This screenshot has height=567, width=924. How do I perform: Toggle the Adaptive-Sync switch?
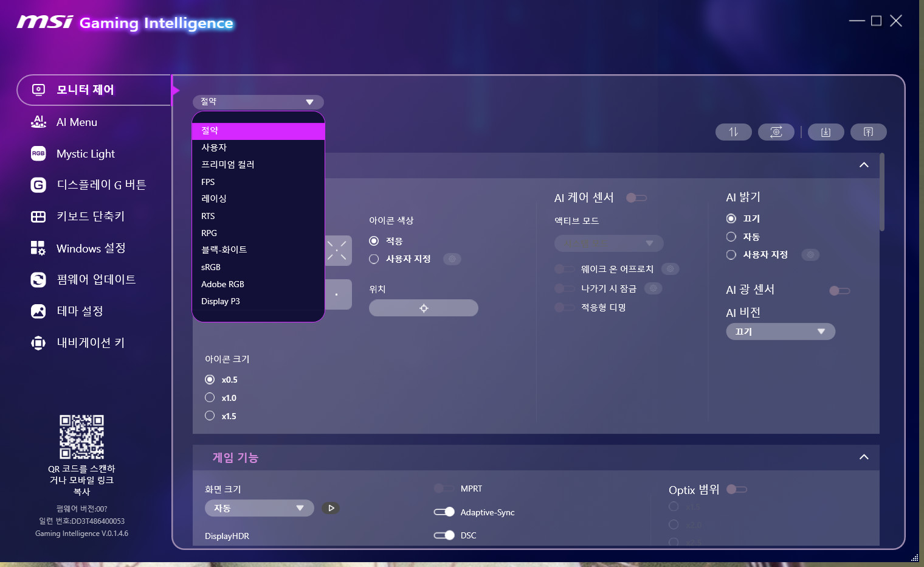coord(444,512)
